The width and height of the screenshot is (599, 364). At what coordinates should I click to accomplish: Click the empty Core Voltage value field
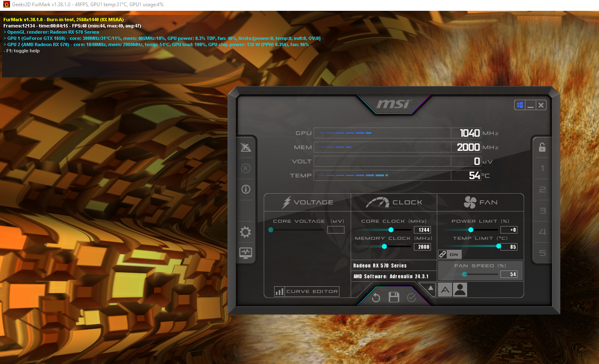(x=336, y=230)
